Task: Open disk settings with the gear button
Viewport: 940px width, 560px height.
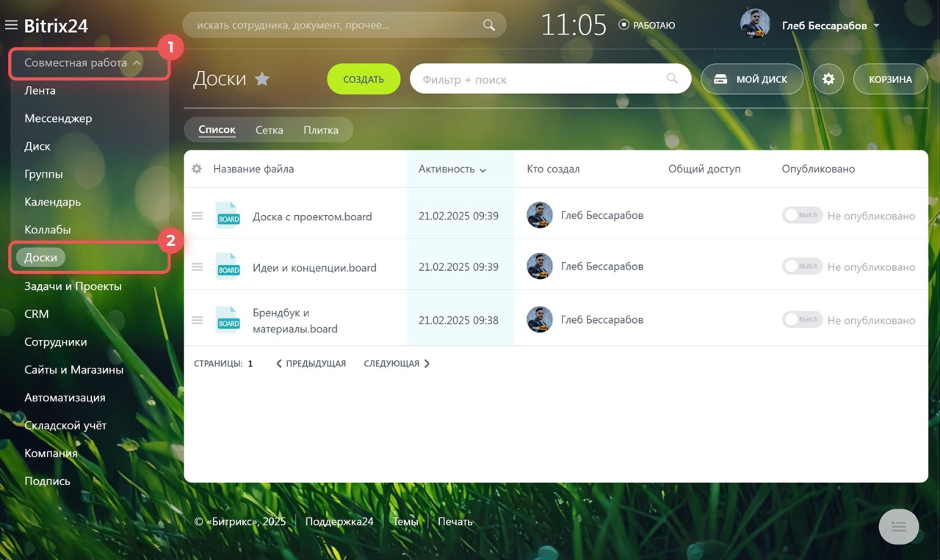Action: pyautogui.click(x=828, y=79)
